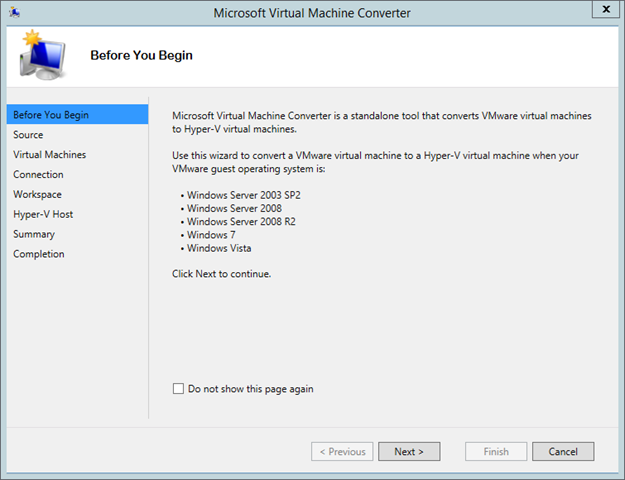Jump to the Summary step

[x=34, y=234]
